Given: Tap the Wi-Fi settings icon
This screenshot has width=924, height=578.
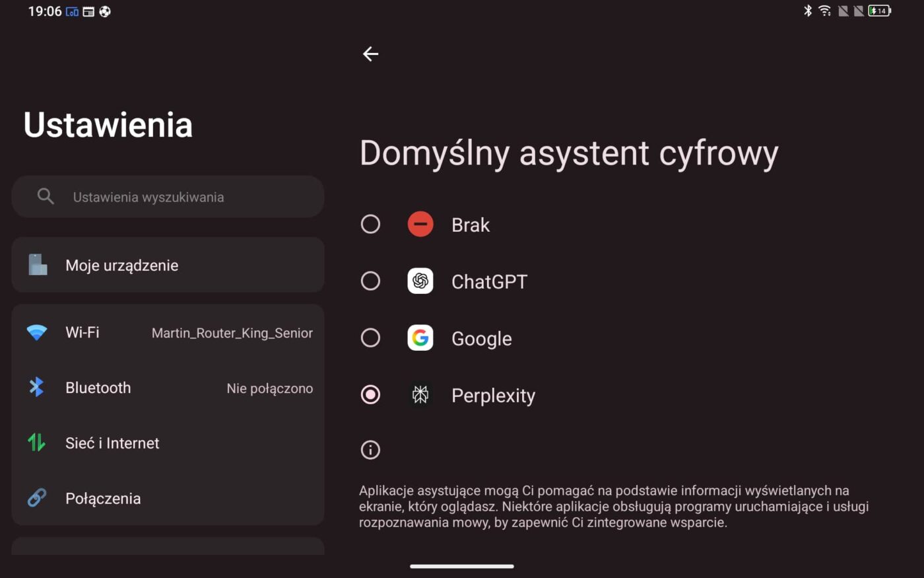Looking at the screenshot, I should [37, 332].
